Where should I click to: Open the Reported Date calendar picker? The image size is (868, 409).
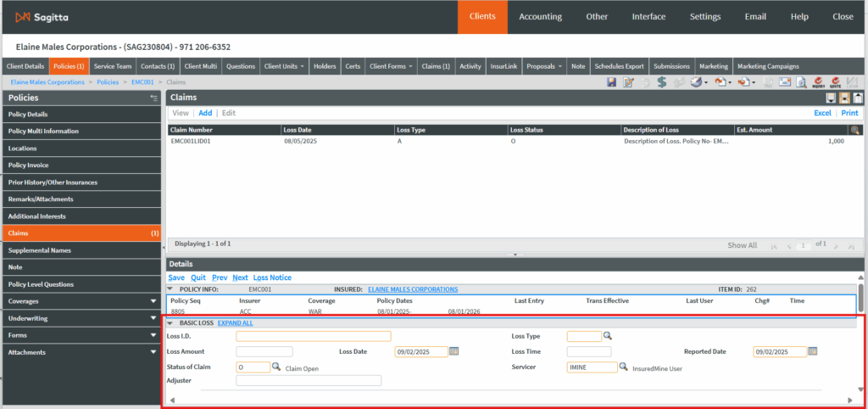pyautogui.click(x=812, y=351)
